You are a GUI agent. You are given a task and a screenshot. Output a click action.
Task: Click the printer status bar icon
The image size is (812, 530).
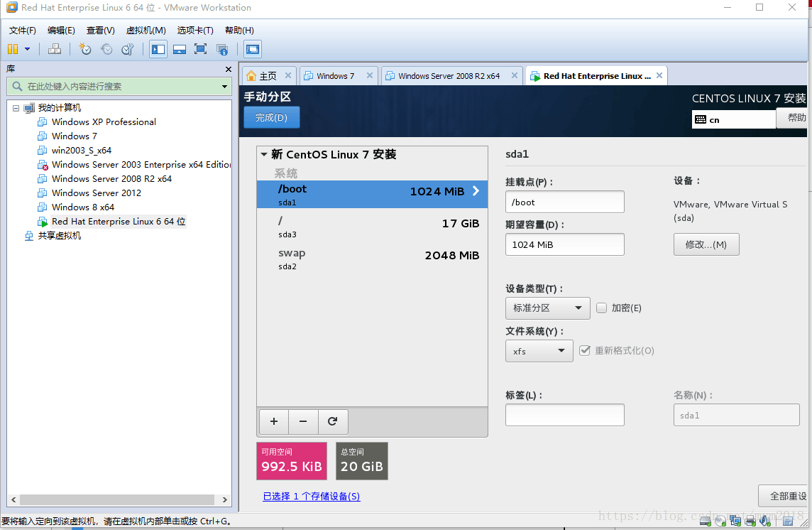coord(750,521)
